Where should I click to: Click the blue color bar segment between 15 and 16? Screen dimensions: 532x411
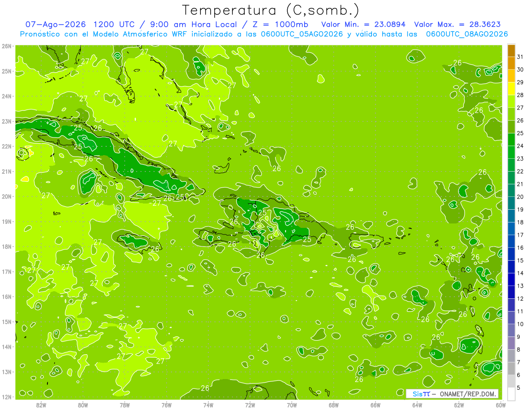point(511,254)
